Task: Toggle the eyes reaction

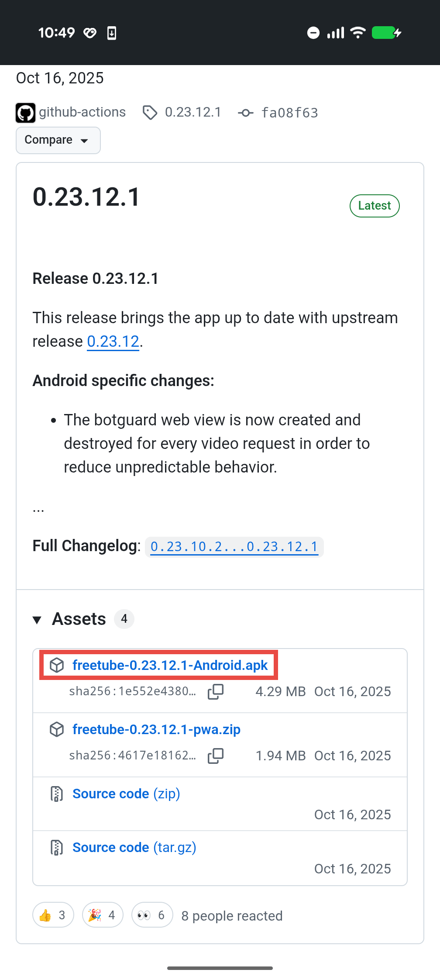Action: 152,915
